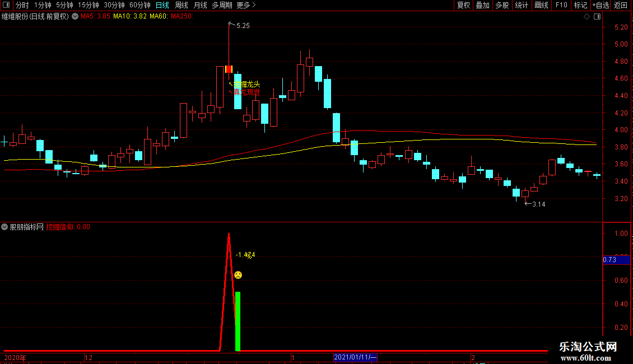The width and height of the screenshot is (633, 364).
Task: Open the 统计 statistics tool
Action: tap(522, 5)
